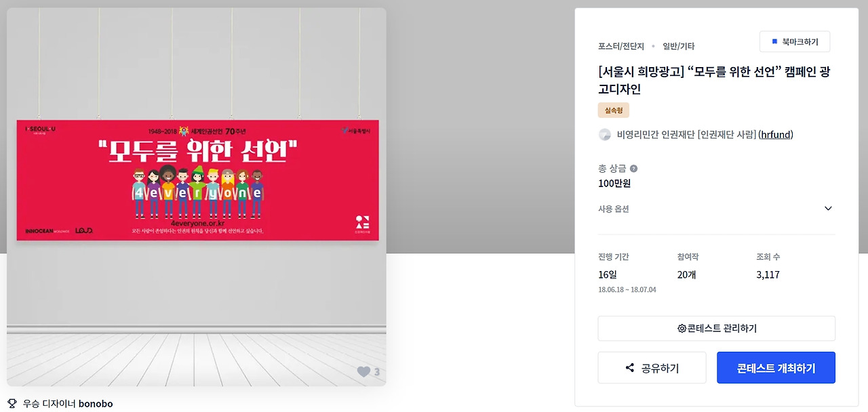Viewport: 868px width, 412px height.
Task: Open the hrfund profile link
Action: tap(776, 135)
